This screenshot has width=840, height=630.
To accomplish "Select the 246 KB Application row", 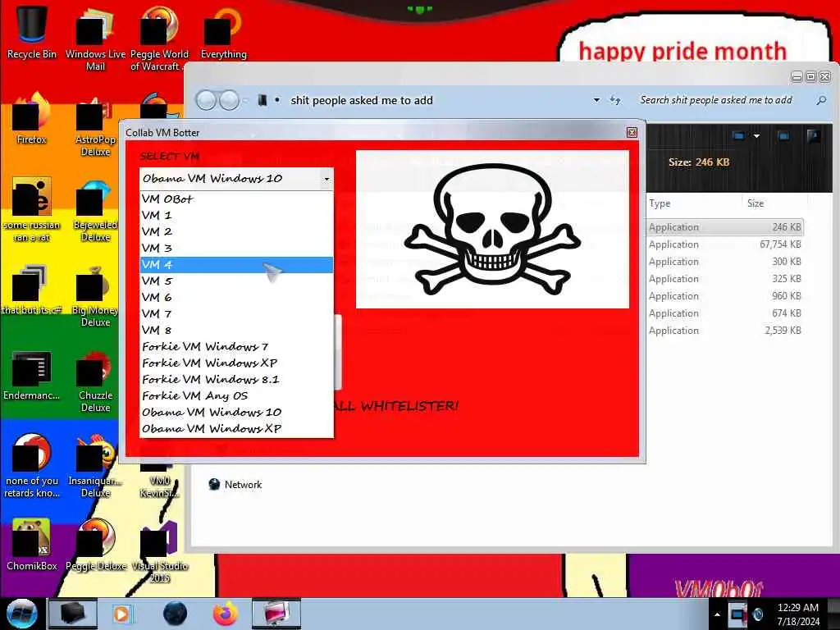I will click(725, 227).
